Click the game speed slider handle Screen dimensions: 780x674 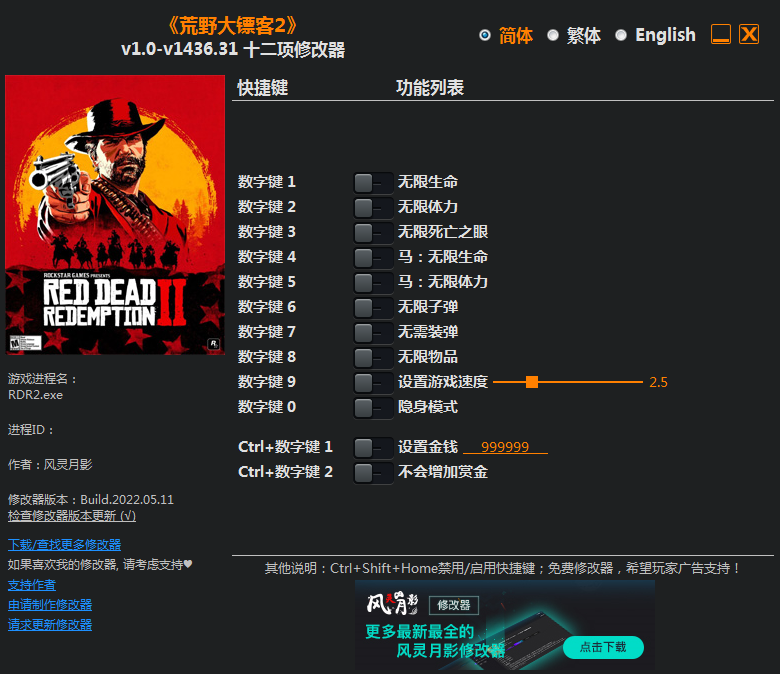(532, 382)
